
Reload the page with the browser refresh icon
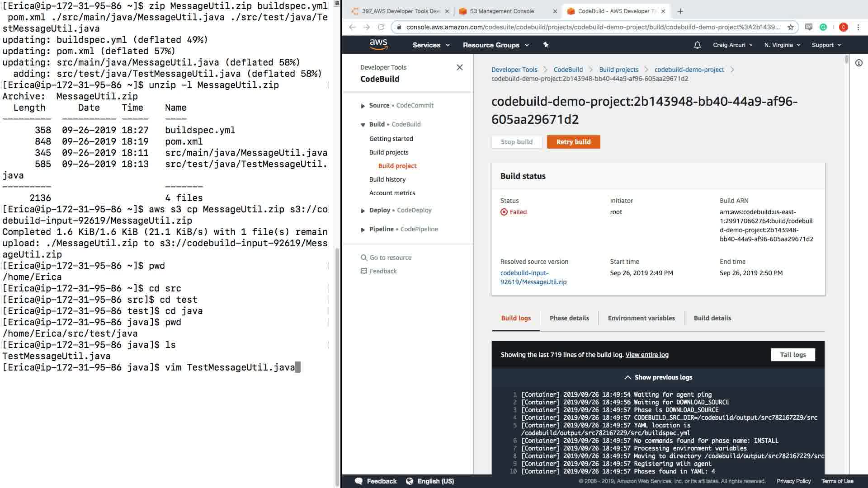(381, 27)
